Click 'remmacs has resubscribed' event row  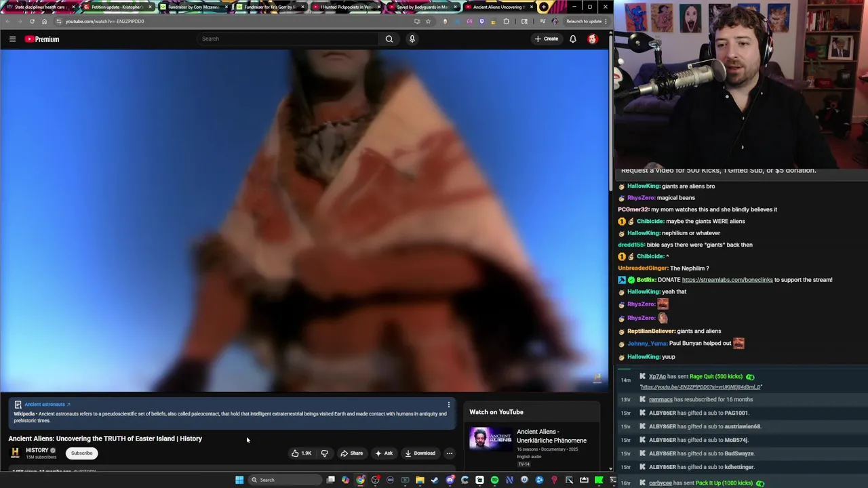[x=701, y=400]
